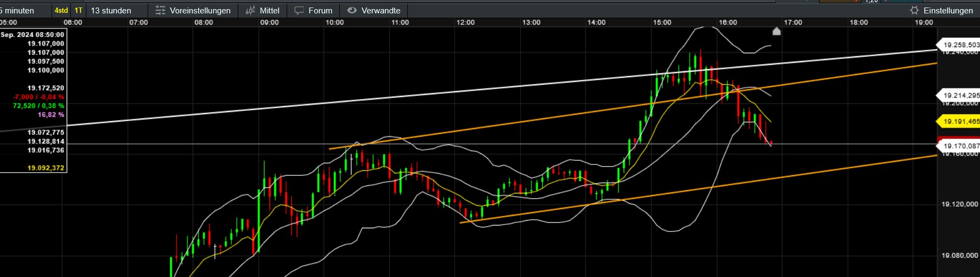Click the 19.258,503 price tag
980x277 pixels.
(959, 45)
